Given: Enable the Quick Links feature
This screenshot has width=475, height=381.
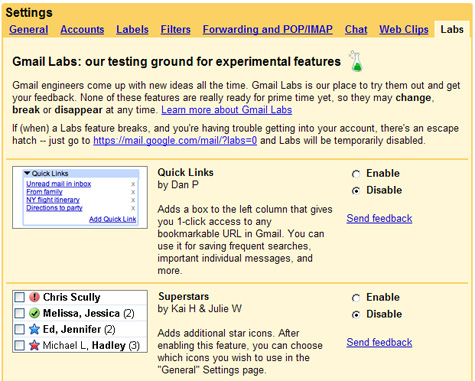Looking at the screenshot, I should click(356, 174).
